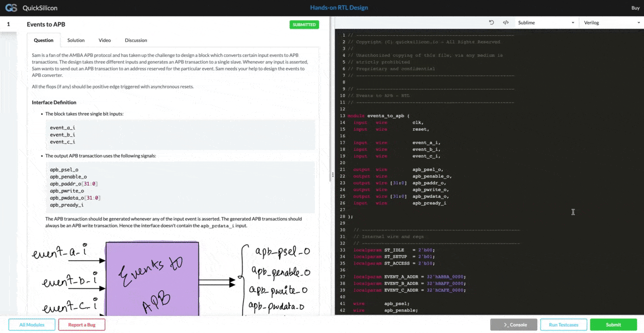Open the Verilog language dropdown
This screenshot has width=644, height=333.
611,23
